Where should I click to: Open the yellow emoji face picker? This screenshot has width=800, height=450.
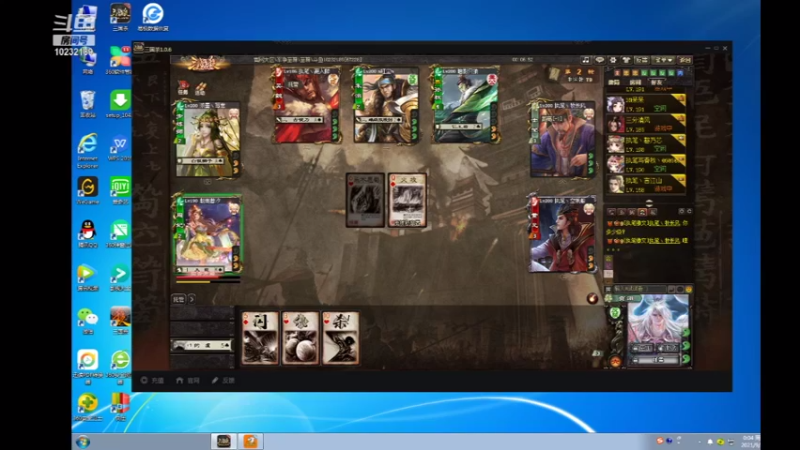click(x=688, y=289)
